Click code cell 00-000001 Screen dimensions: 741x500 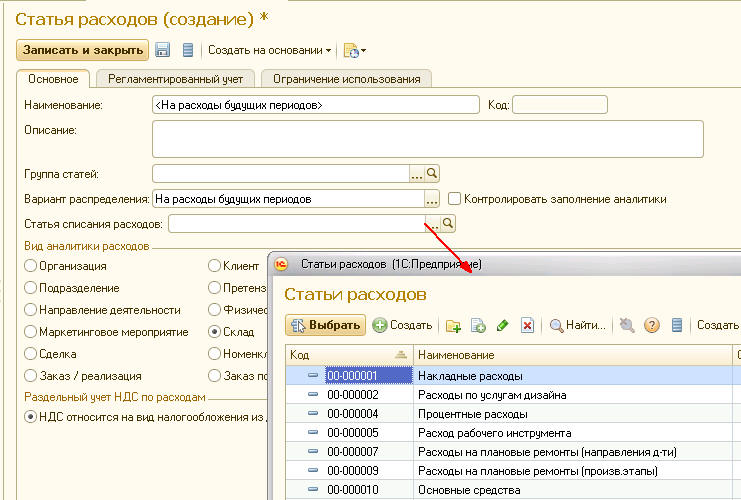pos(369,375)
